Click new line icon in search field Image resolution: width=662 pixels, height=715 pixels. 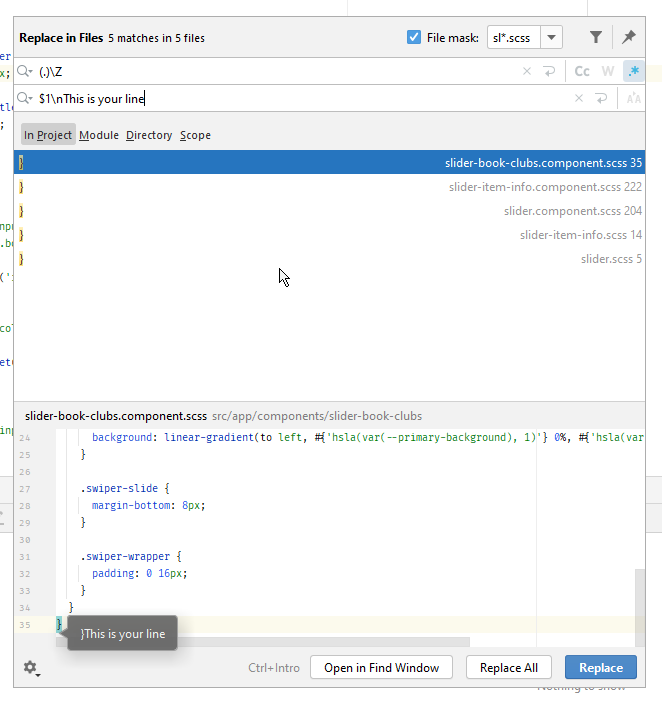click(549, 71)
